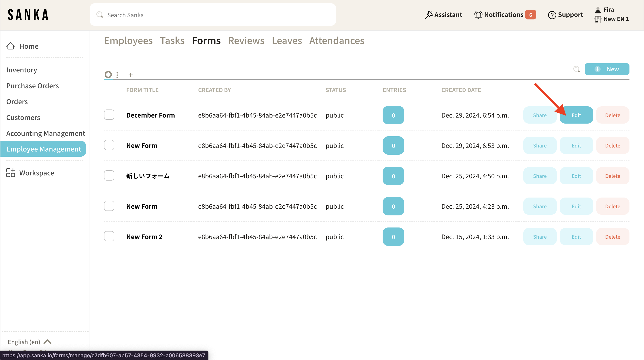The width and height of the screenshot is (644, 360).
Task: Open the notifications count badge 6
Action: pos(530,15)
